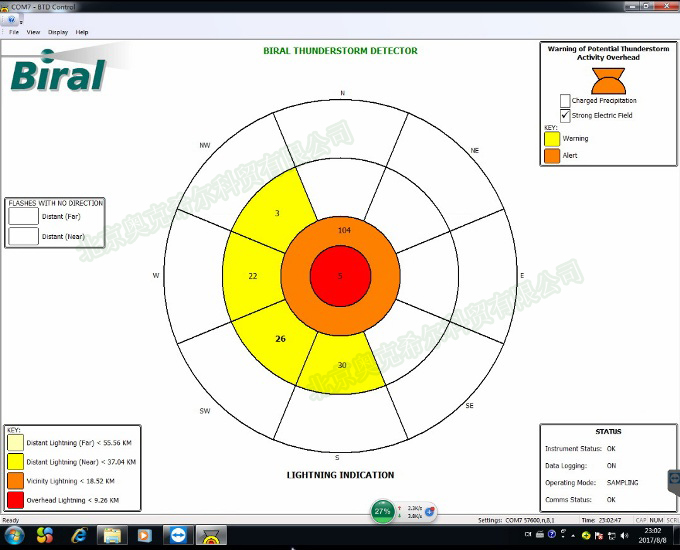The width and height of the screenshot is (680, 550).
Task: Click Operating Mode SAMPLING value
Action: (622, 482)
